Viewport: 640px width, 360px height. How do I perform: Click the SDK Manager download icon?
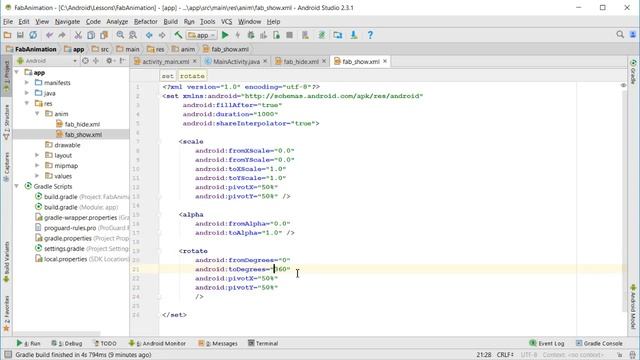(x=353, y=35)
